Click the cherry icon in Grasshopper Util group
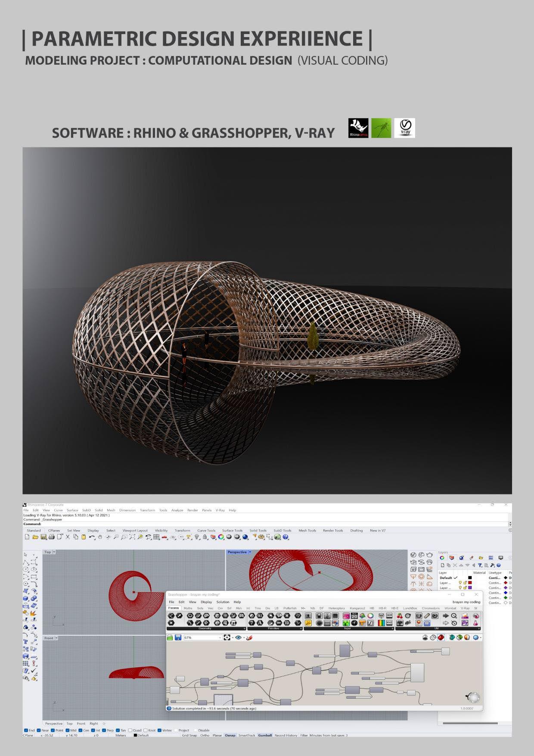This screenshot has width=534, height=756. tap(400, 615)
